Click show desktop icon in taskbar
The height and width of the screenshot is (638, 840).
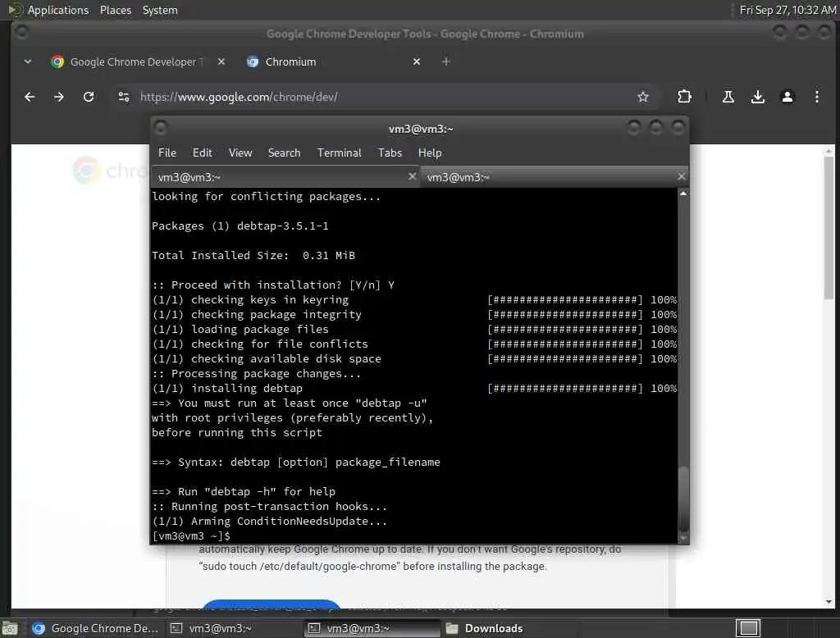tap(10, 628)
